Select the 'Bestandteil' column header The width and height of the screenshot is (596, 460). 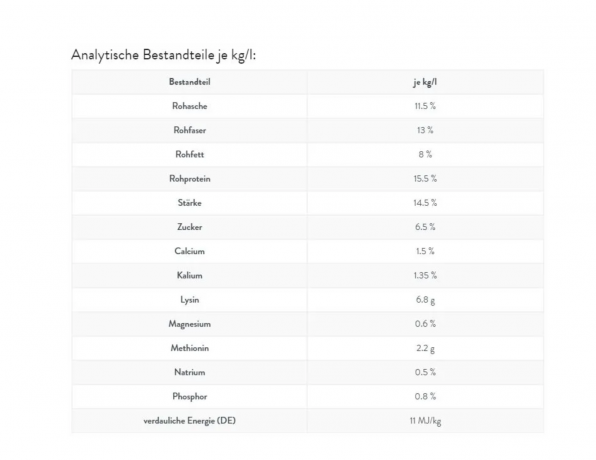tap(190, 82)
